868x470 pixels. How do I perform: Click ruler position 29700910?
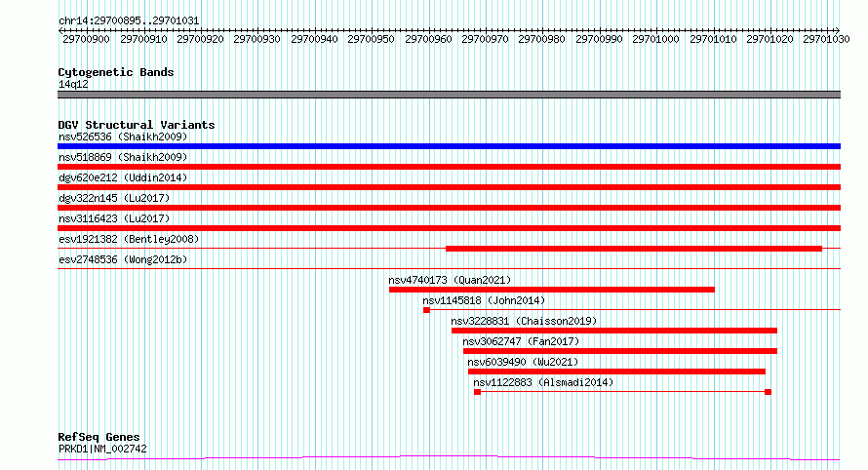click(x=143, y=39)
